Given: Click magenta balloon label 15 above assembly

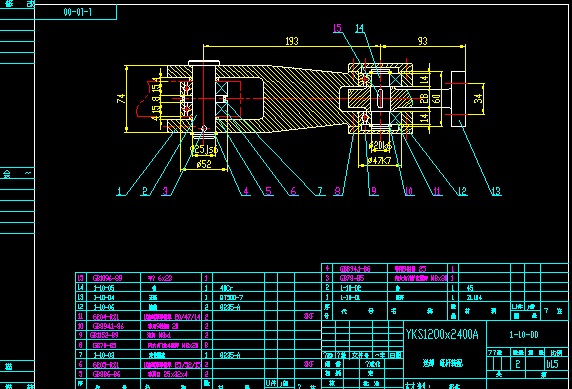Looking at the screenshot, I should tap(337, 28).
